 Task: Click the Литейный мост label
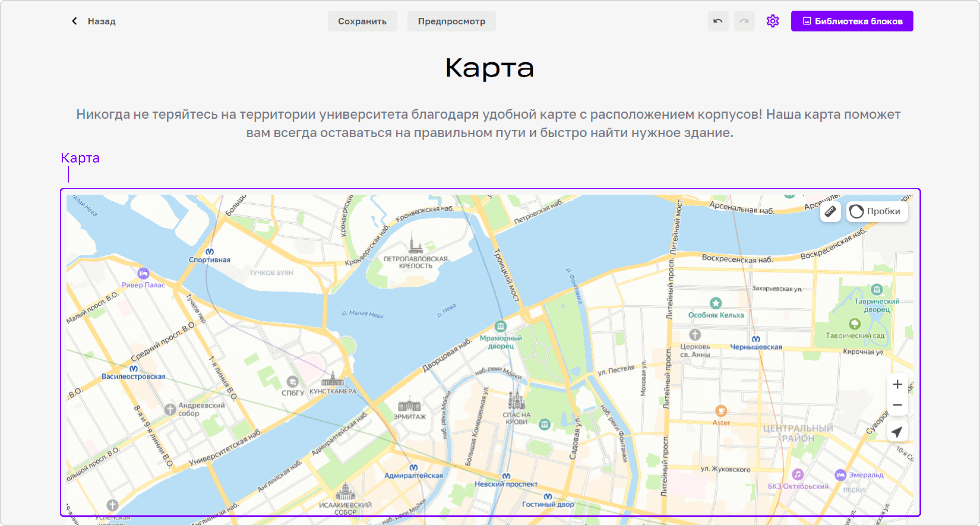676,227
